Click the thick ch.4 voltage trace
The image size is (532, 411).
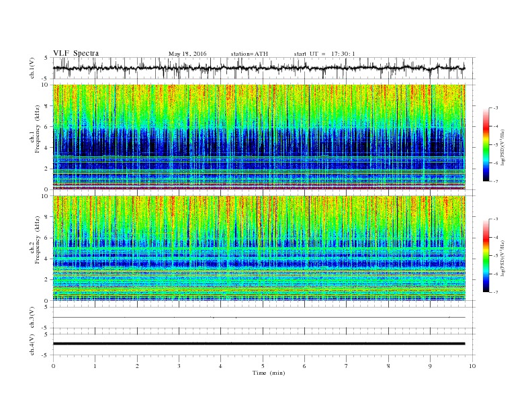click(x=259, y=344)
